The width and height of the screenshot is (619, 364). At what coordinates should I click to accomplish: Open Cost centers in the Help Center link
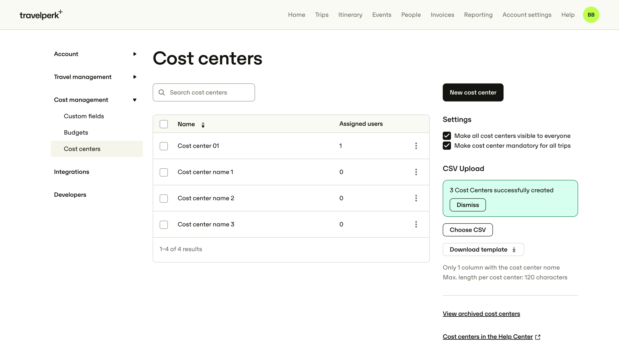pyautogui.click(x=488, y=337)
